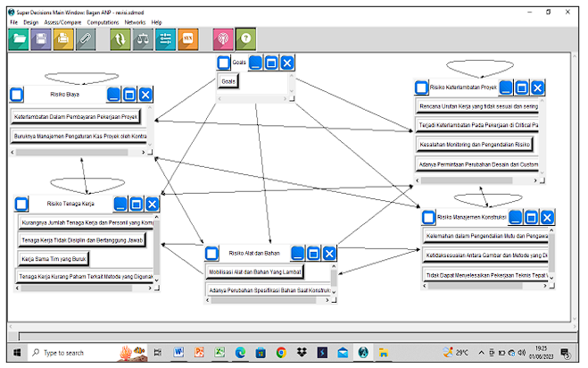The width and height of the screenshot is (588, 368).
Task: Select node Kelemahan dalam Pengendalian Mutu
Action: [486, 236]
